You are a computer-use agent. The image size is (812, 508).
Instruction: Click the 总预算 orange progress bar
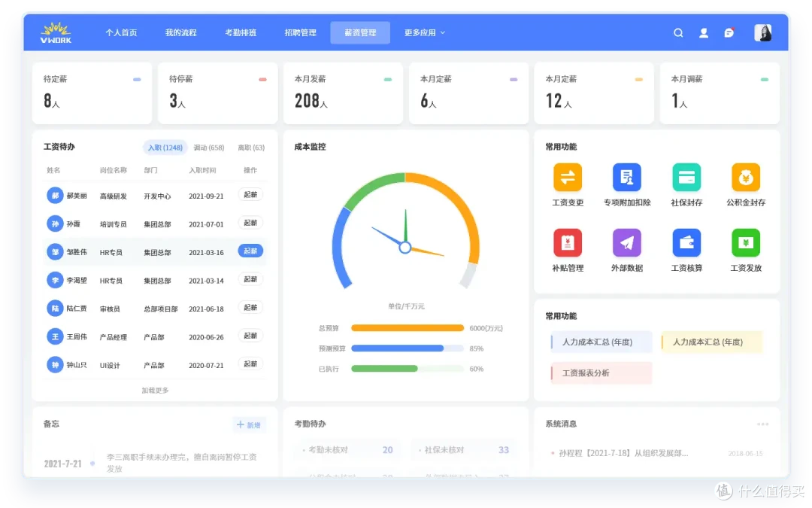(408, 327)
